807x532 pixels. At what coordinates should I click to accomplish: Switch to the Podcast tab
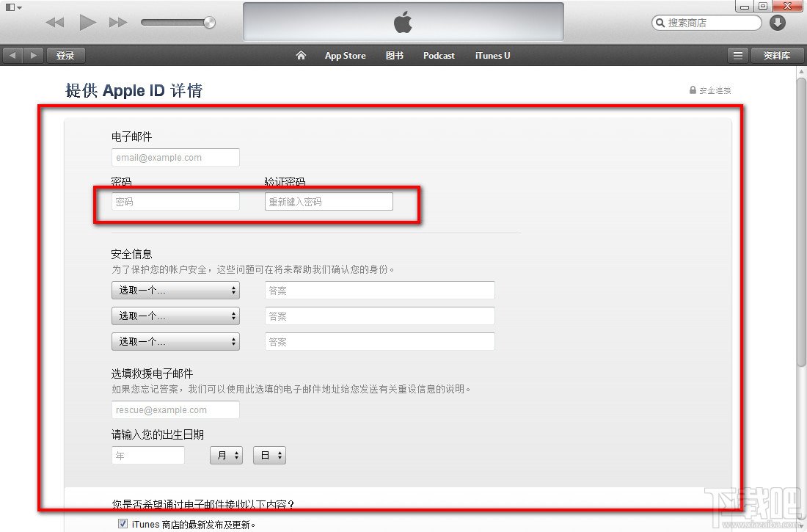coord(439,55)
